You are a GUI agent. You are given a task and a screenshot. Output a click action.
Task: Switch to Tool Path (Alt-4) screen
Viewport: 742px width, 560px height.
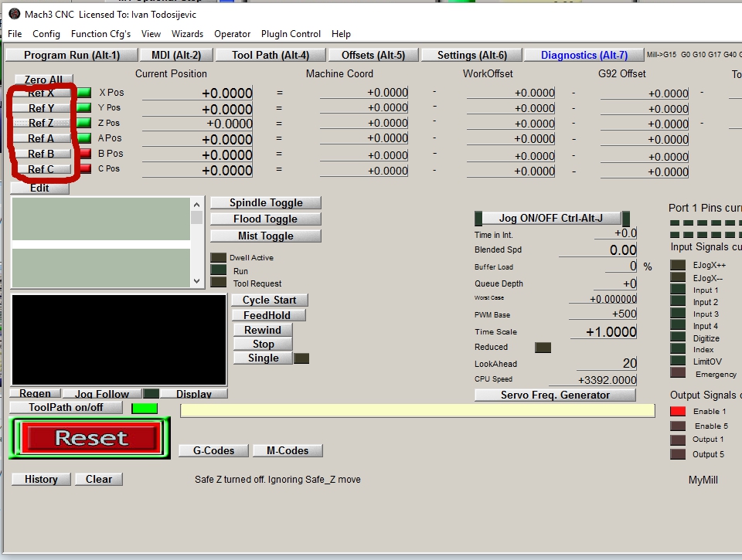[271, 56]
